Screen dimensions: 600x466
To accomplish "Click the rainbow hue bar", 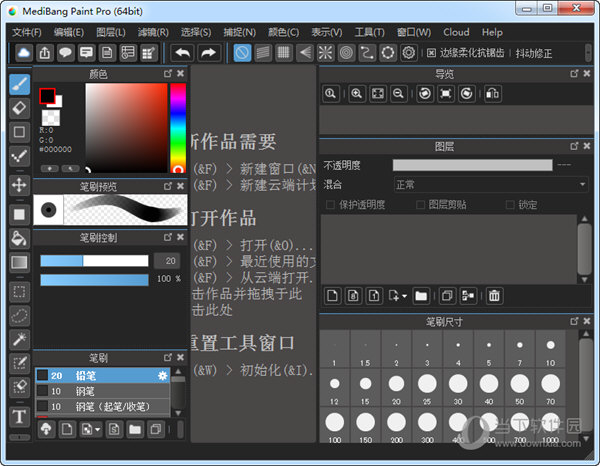I will [178, 128].
